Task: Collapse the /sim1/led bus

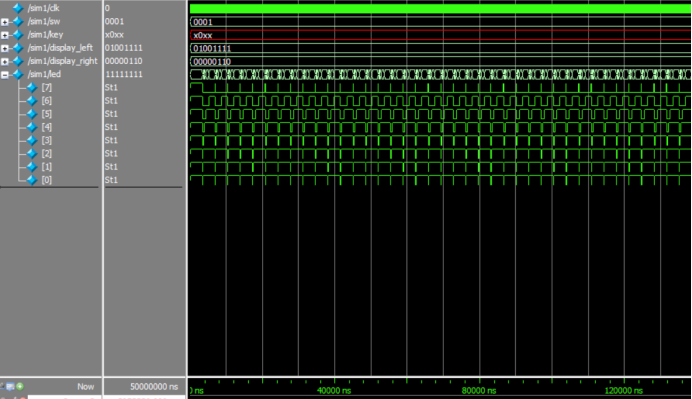Action: pos(4,75)
